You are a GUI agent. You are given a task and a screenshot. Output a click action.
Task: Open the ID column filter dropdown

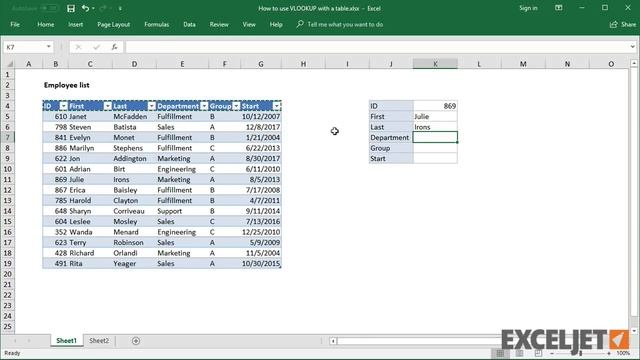[x=63, y=106]
